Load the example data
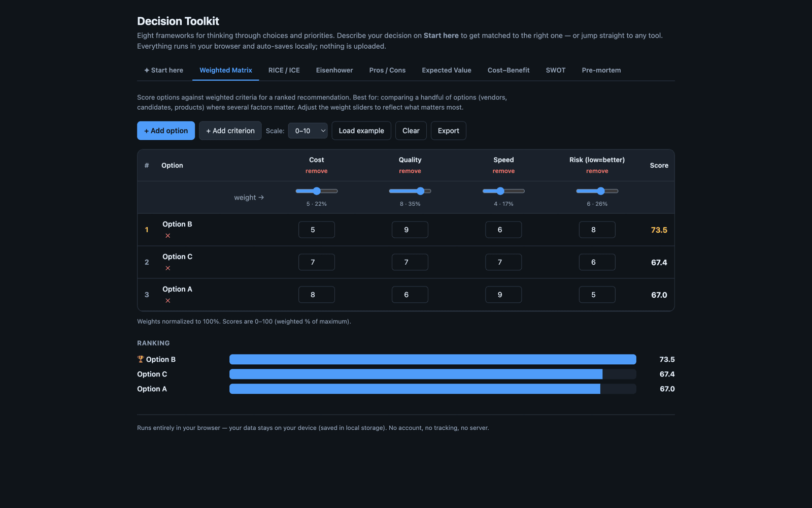The width and height of the screenshot is (812, 508). tap(361, 131)
